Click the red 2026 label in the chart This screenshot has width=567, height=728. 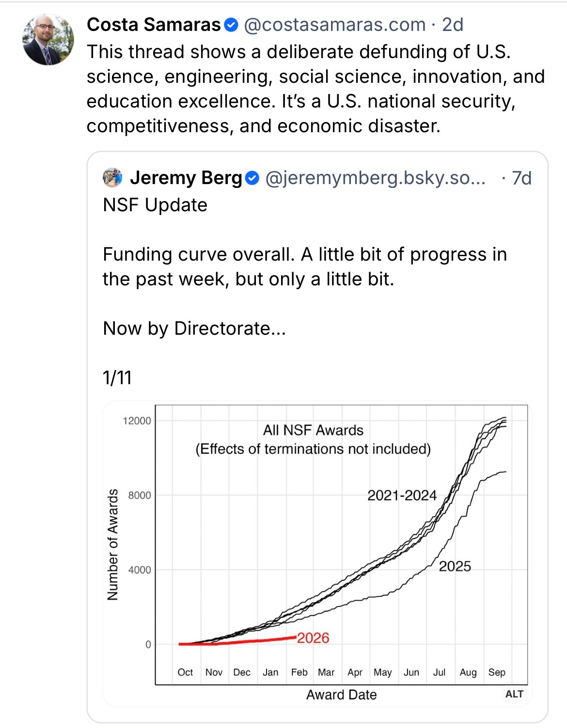click(x=313, y=638)
